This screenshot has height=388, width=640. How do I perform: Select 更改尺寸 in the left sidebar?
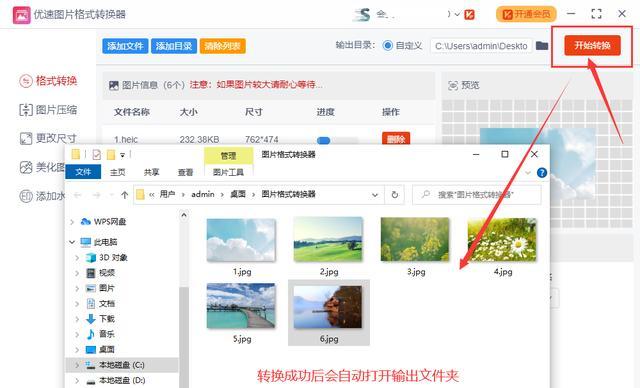click(48, 138)
